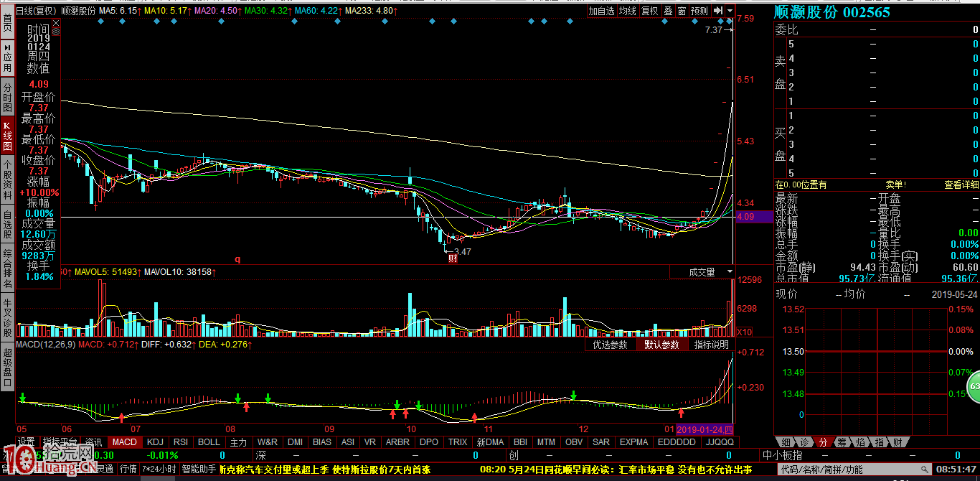Click the 诊 diagnosis tab icon

(804, 442)
